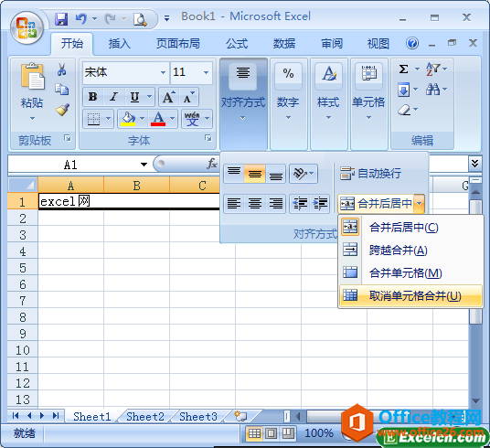Open the 字体 dialog launcher
Image resolution: width=490 pixels, height=448 pixels.
[x=208, y=138]
